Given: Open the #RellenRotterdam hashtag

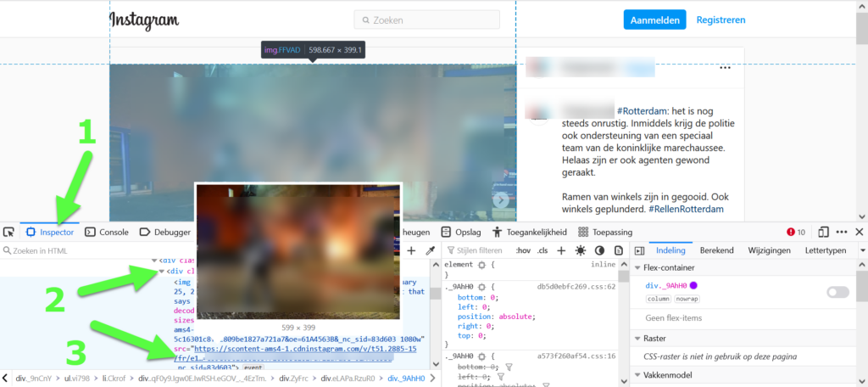Looking at the screenshot, I should click(686, 209).
